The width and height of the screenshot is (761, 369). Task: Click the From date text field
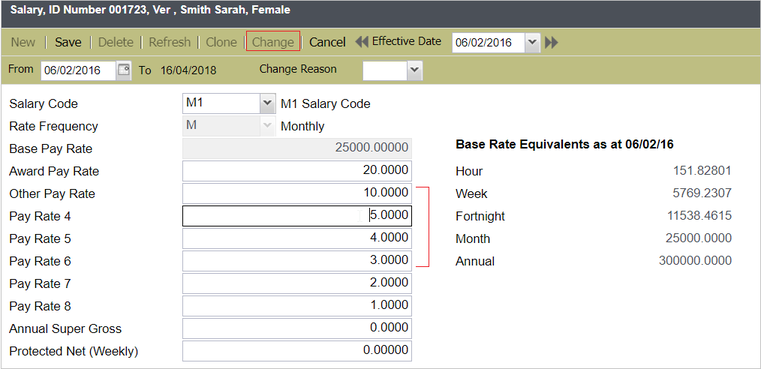click(79, 70)
